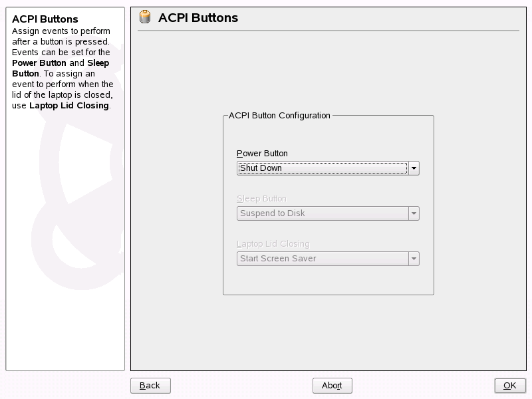532x399 pixels.
Task: Expand the Power Button dropdown arrow
Action: click(414, 168)
